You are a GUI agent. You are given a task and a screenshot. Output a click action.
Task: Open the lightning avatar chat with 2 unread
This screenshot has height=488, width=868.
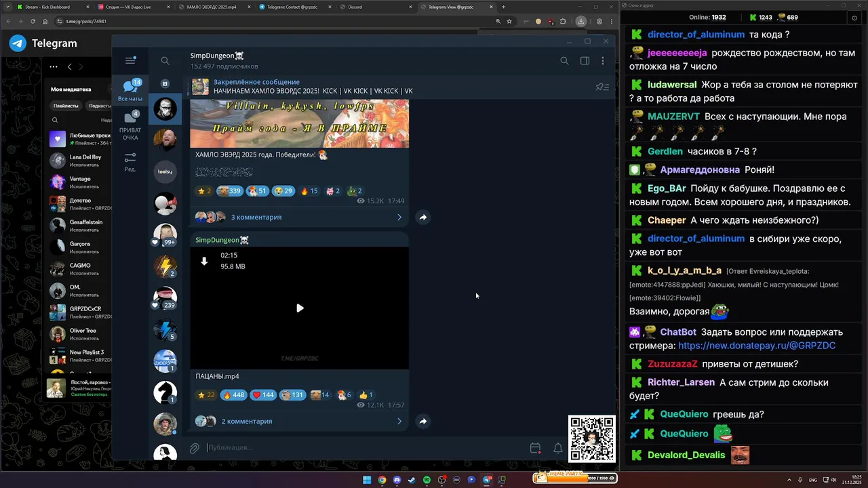point(165,266)
